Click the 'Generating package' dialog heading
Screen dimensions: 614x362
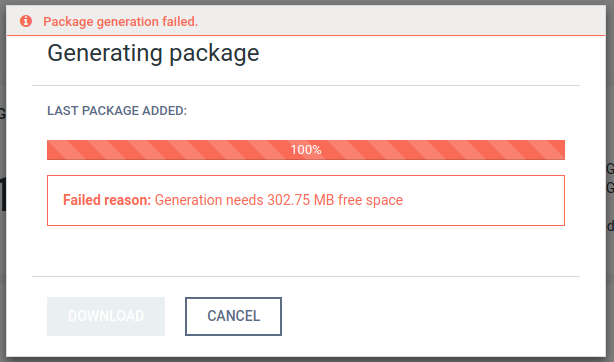153,53
